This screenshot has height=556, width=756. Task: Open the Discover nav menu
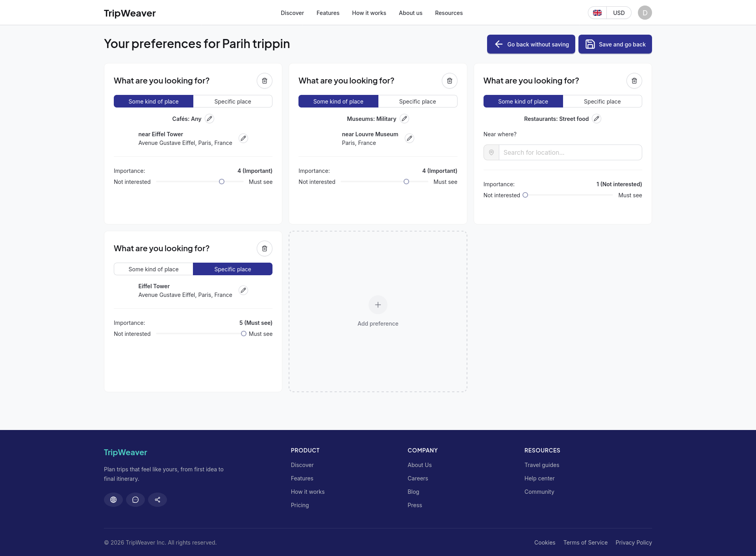click(292, 13)
